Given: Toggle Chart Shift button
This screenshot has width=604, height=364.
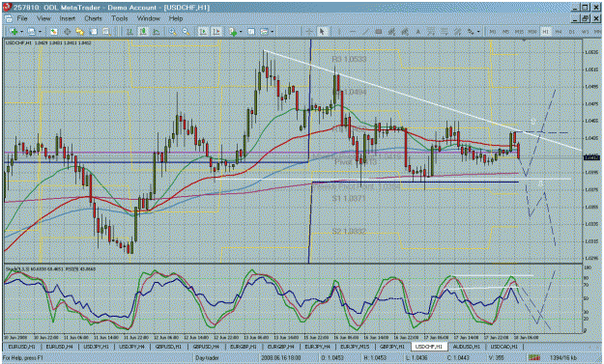Looking at the screenshot, I should (216, 32).
